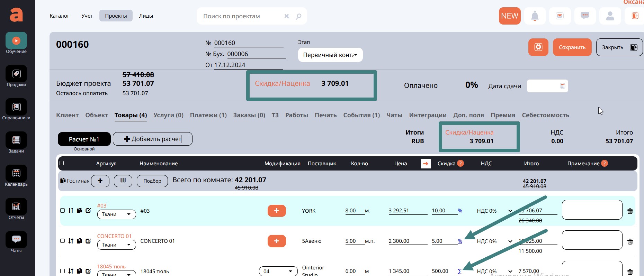Image resolution: width=644 pixels, height=276 pixels.
Task: Open the Каталог menu item
Action: point(60,16)
